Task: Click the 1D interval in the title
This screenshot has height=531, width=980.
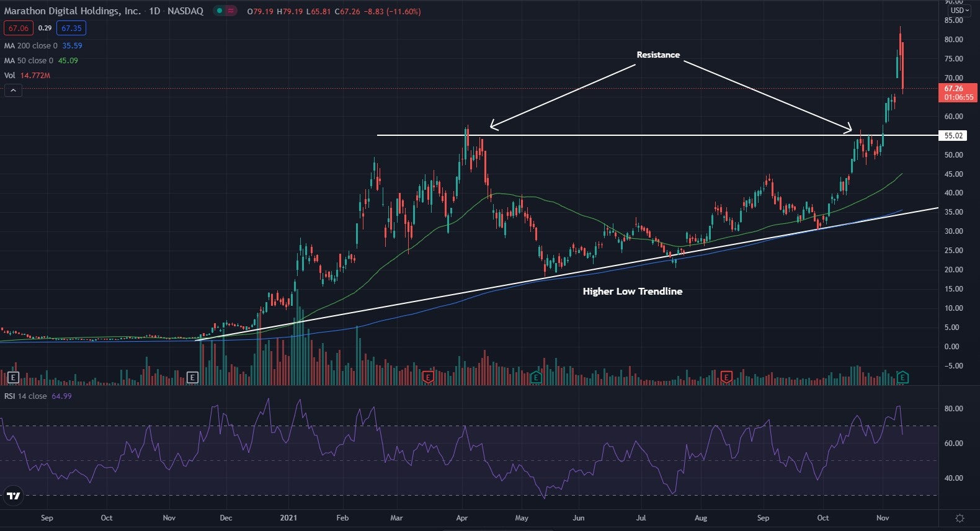Action: [154, 11]
